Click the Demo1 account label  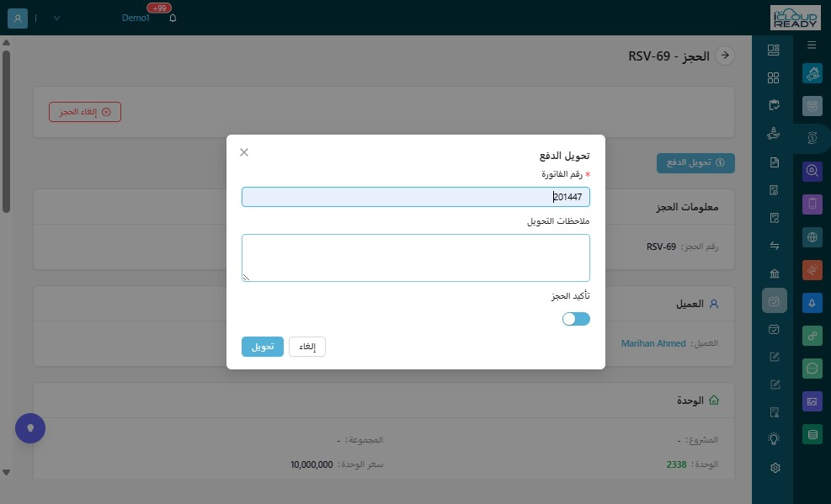[136, 18]
